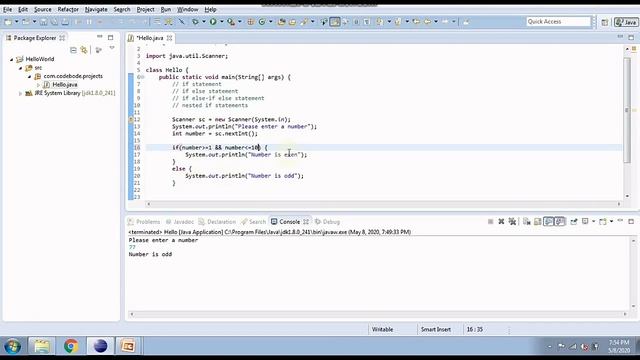The height and width of the screenshot is (360, 640).
Task: Click in the Quick Access field
Action: pyautogui.click(x=558, y=22)
